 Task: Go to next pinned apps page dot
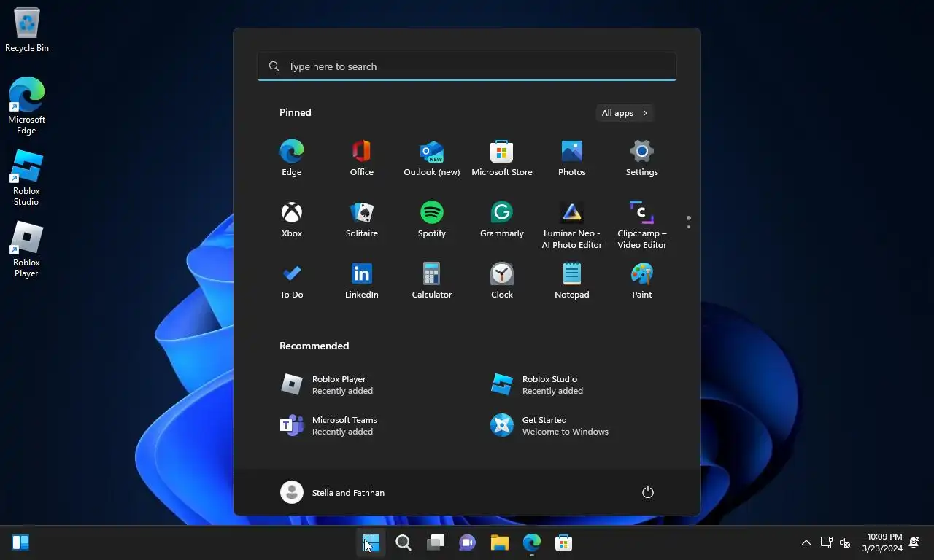tap(689, 227)
